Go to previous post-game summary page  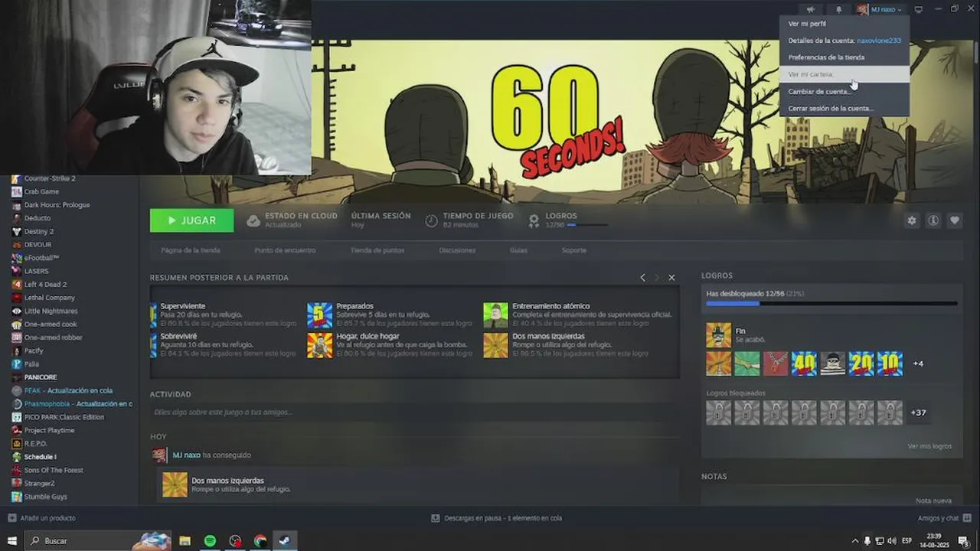642,277
